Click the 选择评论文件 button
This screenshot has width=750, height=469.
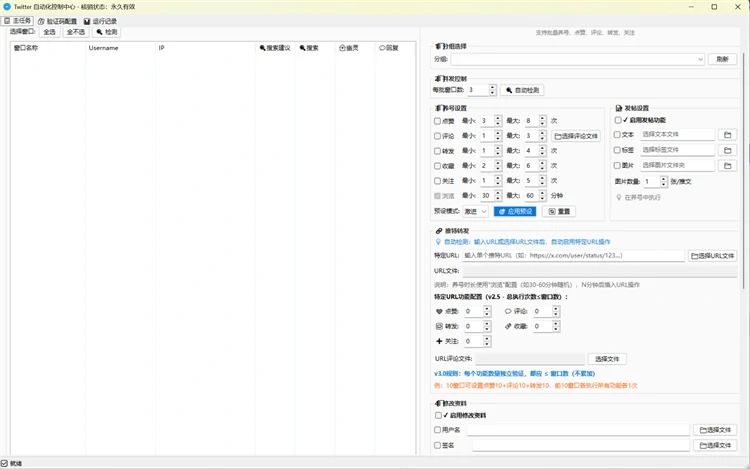pyautogui.click(x=576, y=136)
